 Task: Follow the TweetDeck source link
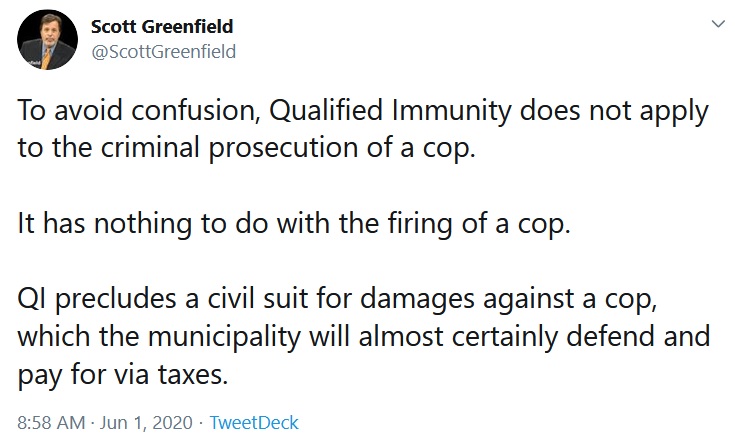tap(254, 422)
